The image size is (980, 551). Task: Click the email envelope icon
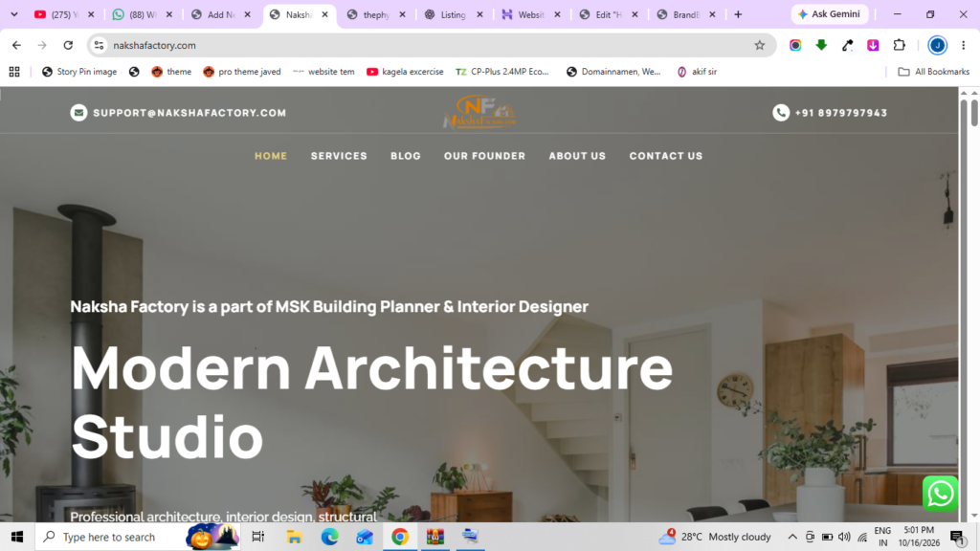(x=78, y=113)
